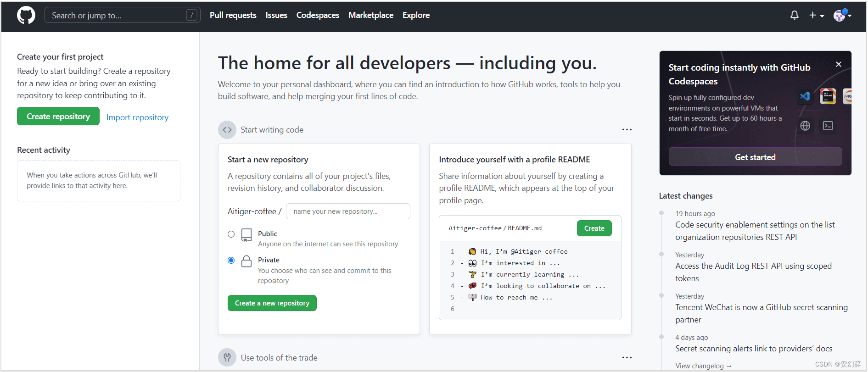The width and height of the screenshot is (868, 372).
Task: Click the Aitiger-coffee owner label
Action: pos(252,211)
